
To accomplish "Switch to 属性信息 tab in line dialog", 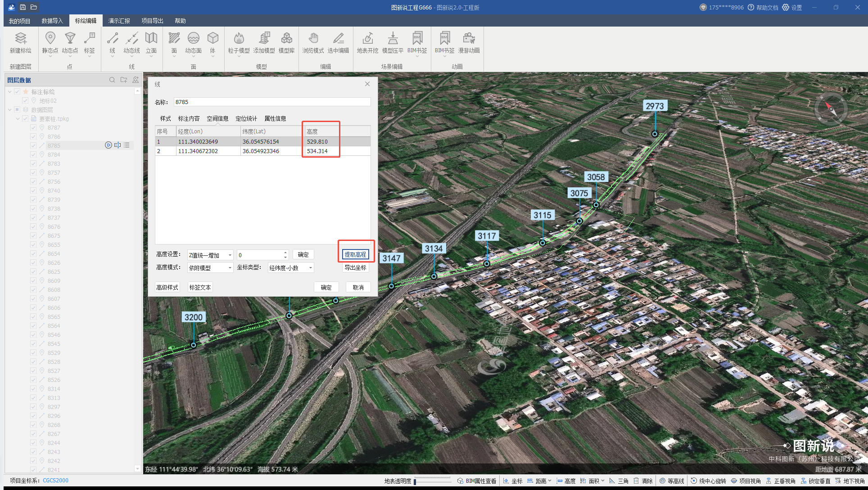I will [x=275, y=118].
